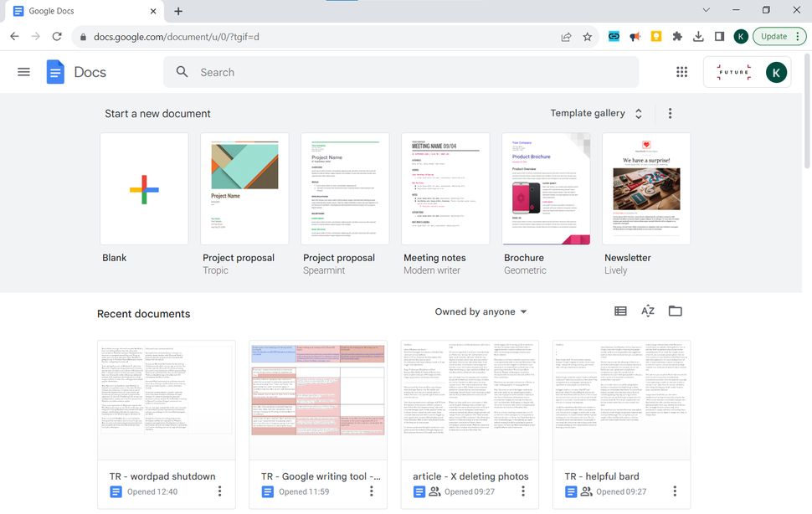Open browser downloads icon
This screenshot has width=812, height=514.
698,36
